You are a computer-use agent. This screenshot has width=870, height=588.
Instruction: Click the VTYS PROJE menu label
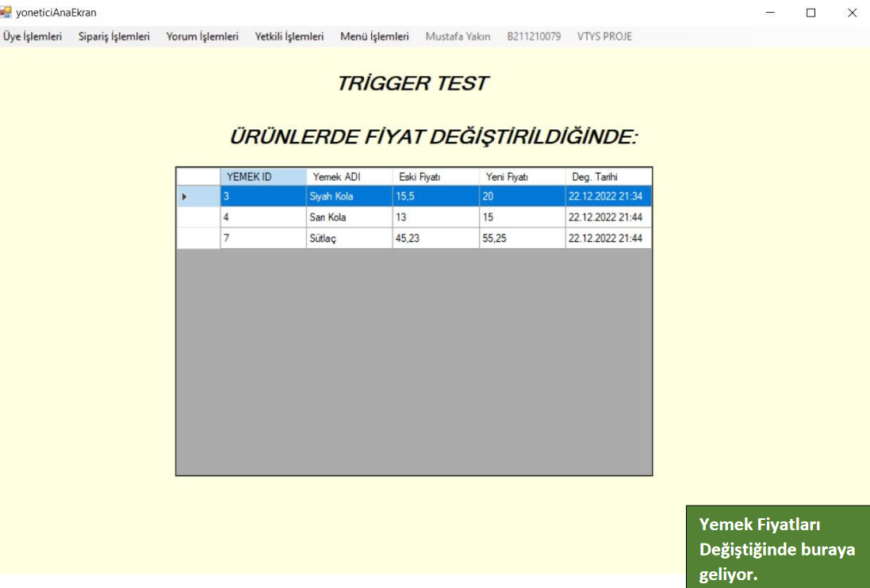click(x=604, y=36)
